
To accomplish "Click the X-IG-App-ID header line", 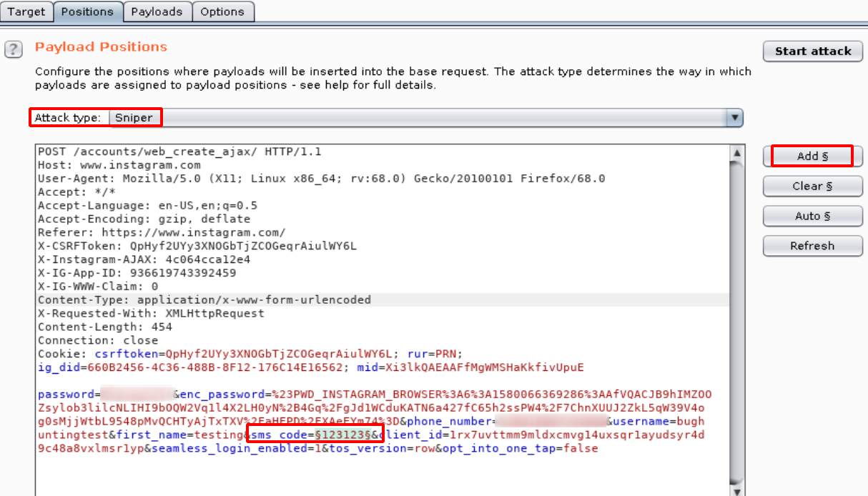I will coord(137,274).
